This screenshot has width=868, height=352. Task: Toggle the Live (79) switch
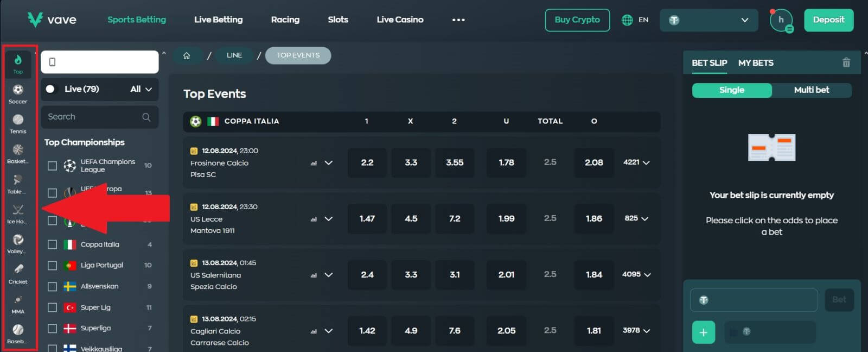[x=50, y=89]
